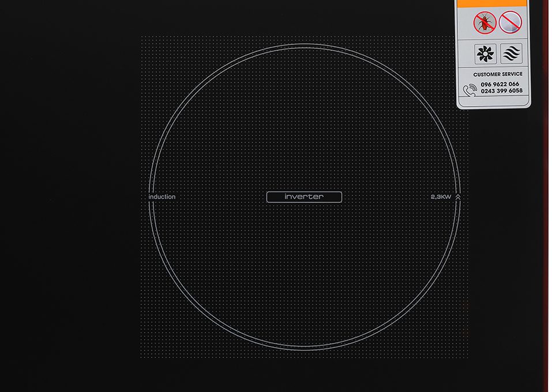Click the phone handset icon
This screenshot has width=552, height=392.
470,90
